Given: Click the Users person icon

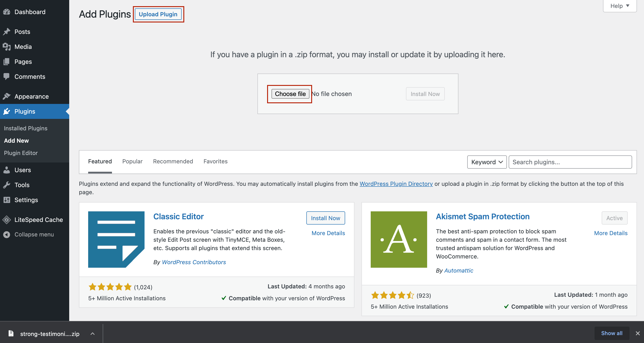Looking at the screenshot, I should [x=7, y=170].
